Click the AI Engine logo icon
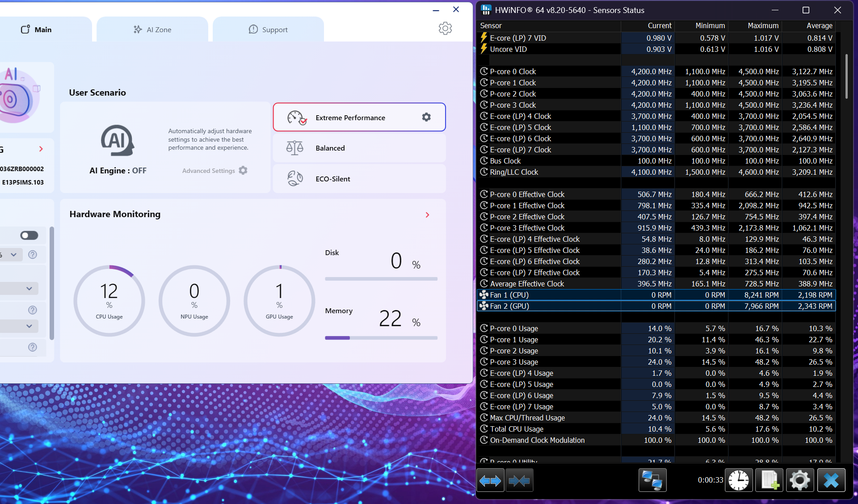858x504 pixels. [118, 140]
